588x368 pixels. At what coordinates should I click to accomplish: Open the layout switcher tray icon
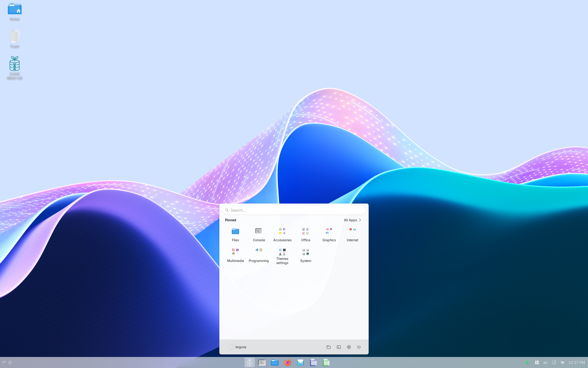(537, 362)
